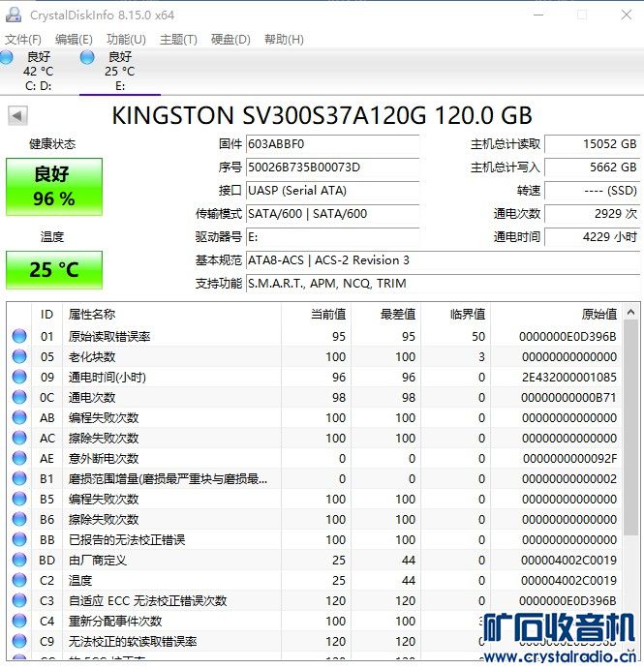The height and width of the screenshot is (669, 644).
Task: Click status icon for attribute 05 老化块数
Action: coord(19,356)
